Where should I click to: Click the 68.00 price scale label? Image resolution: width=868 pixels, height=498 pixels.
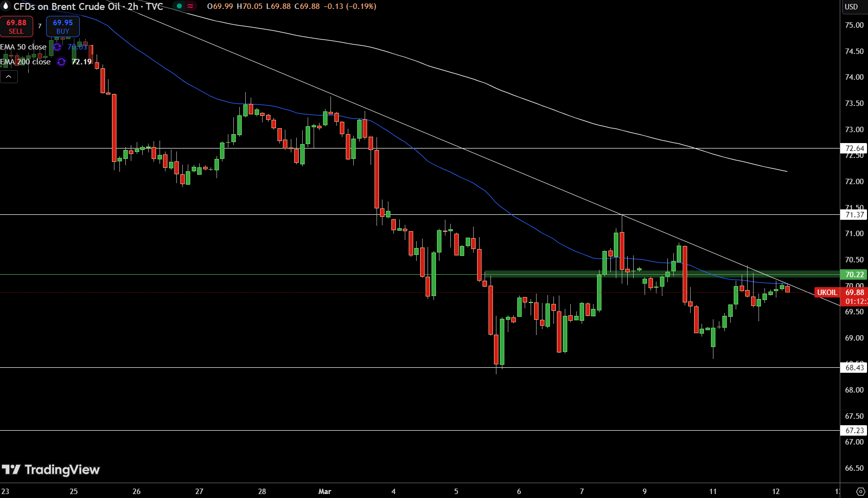[854, 390]
